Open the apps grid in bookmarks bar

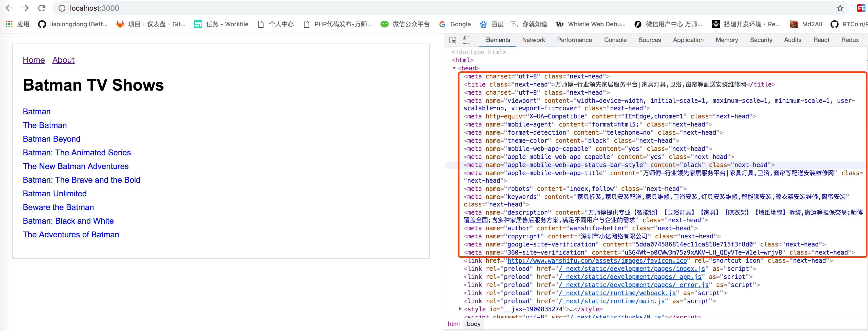pyautogui.click(x=17, y=24)
